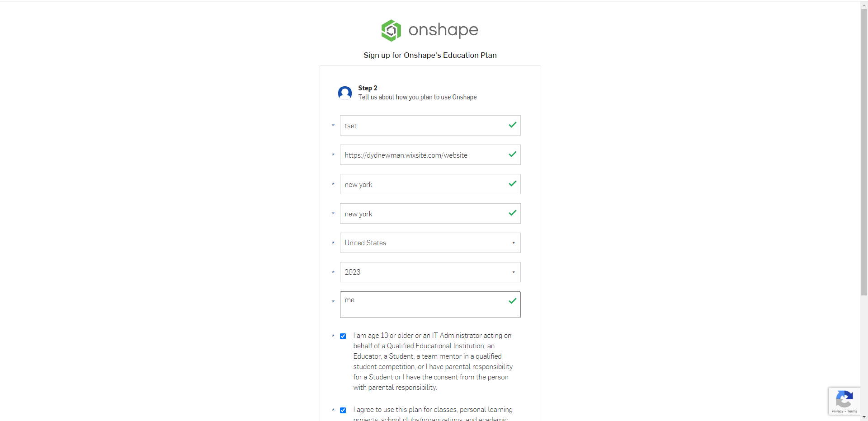The height and width of the screenshot is (421, 868).
Task: Open the reCAPTCHA Privacy link
Action: click(x=837, y=411)
